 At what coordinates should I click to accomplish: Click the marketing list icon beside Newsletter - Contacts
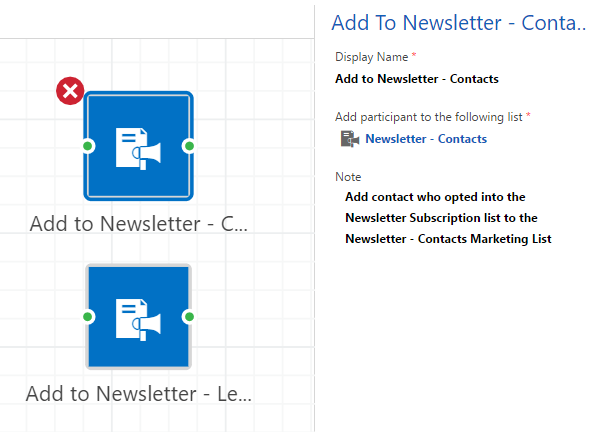click(x=350, y=139)
